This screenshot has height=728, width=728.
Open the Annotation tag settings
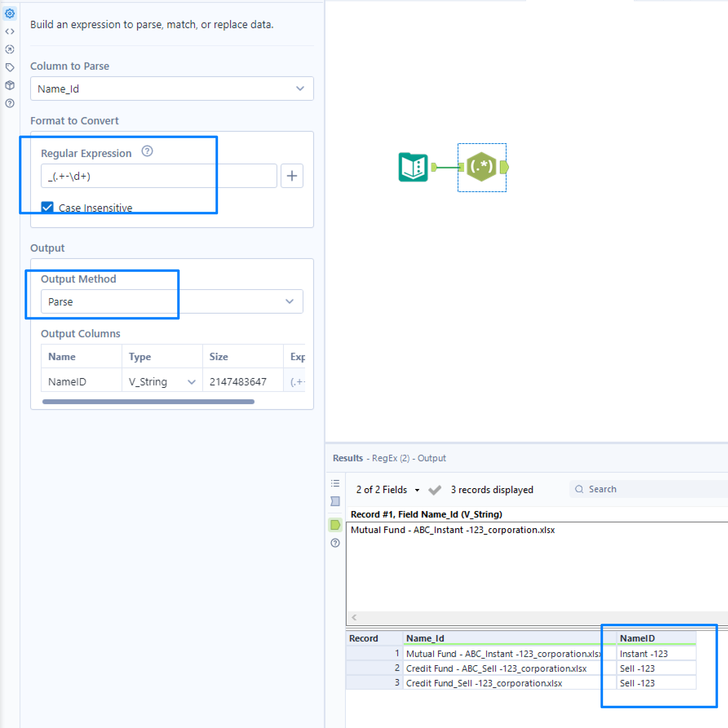pos(10,67)
